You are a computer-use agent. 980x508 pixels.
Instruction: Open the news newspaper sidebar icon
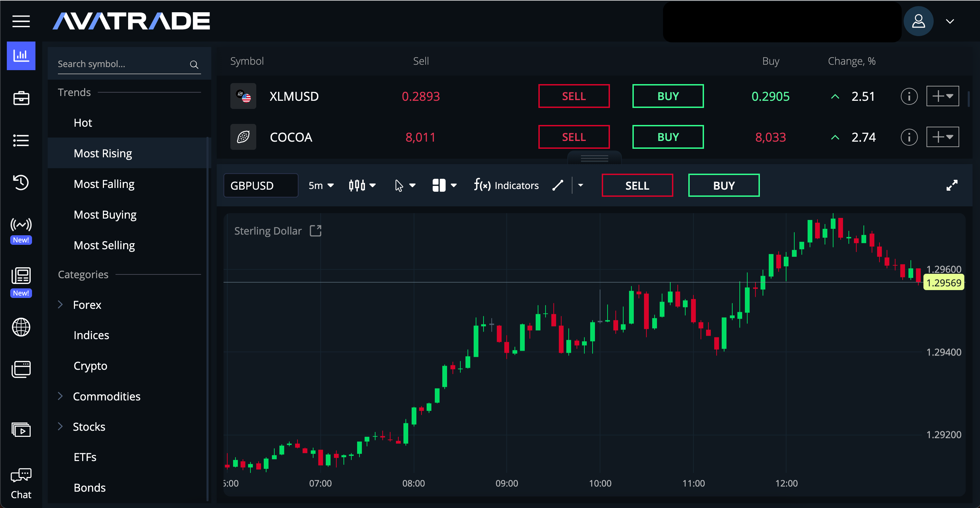point(21,276)
